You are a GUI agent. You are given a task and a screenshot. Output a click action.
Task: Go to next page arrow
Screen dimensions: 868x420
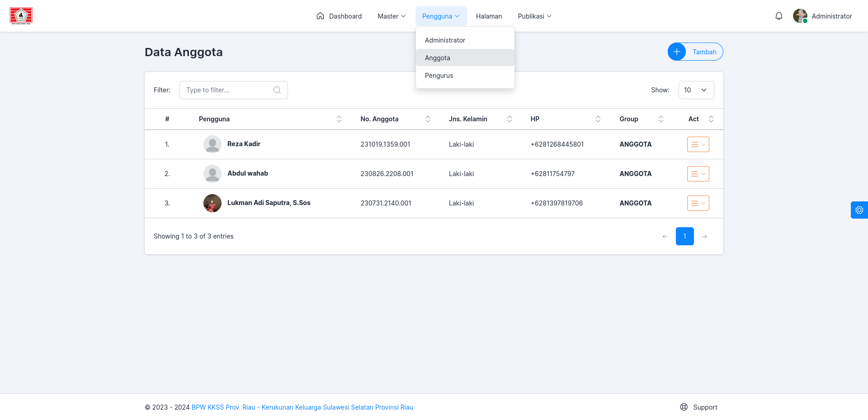click(704, 236)
